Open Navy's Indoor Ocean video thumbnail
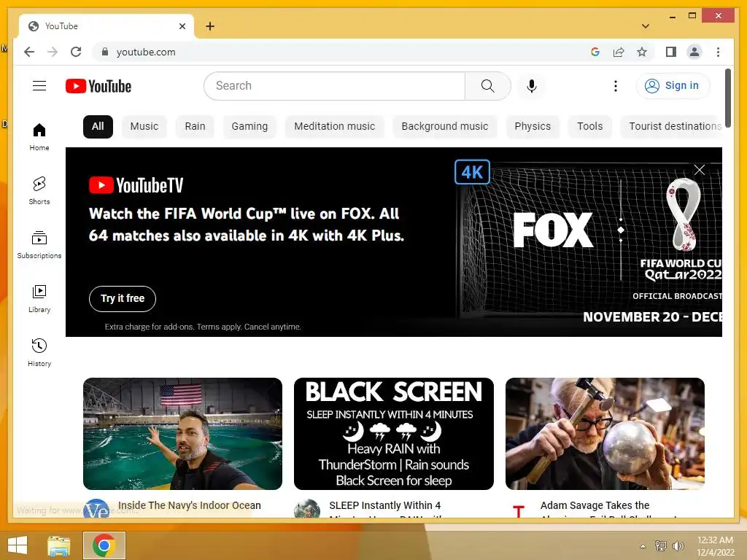Viewport: 747px width, 560px height. (x=182, y=434)
